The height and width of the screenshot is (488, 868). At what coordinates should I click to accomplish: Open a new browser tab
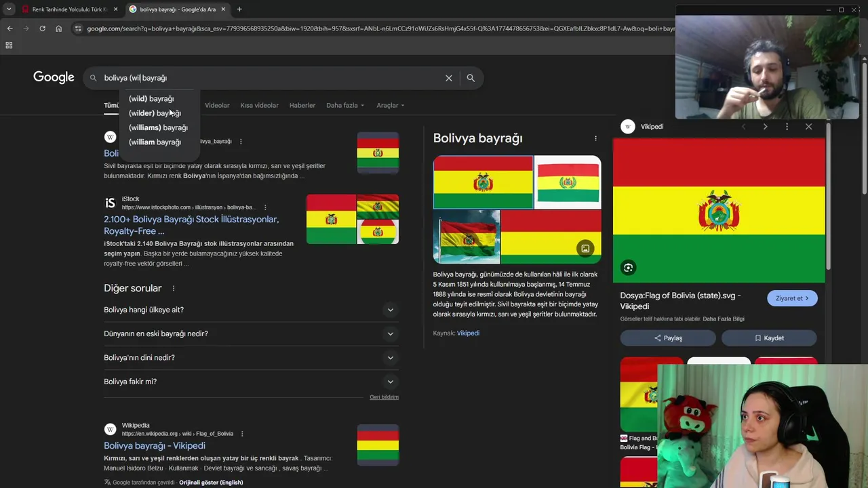tap(239, 9)
